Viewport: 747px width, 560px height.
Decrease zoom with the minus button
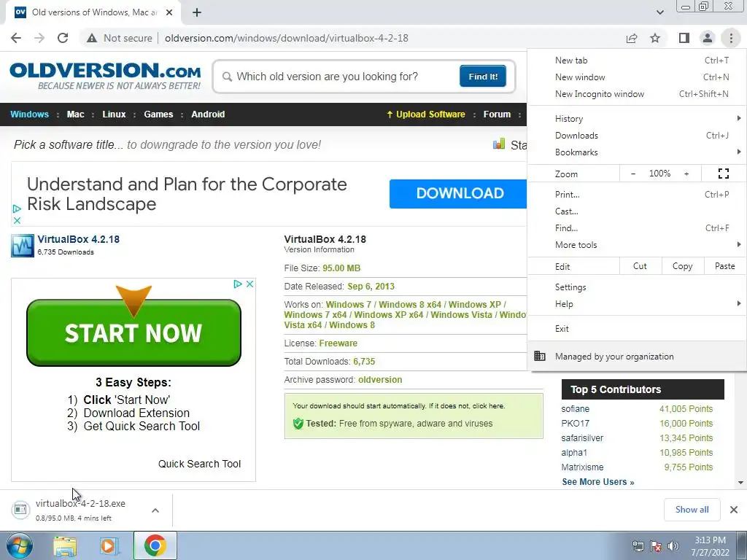[632, 174]
